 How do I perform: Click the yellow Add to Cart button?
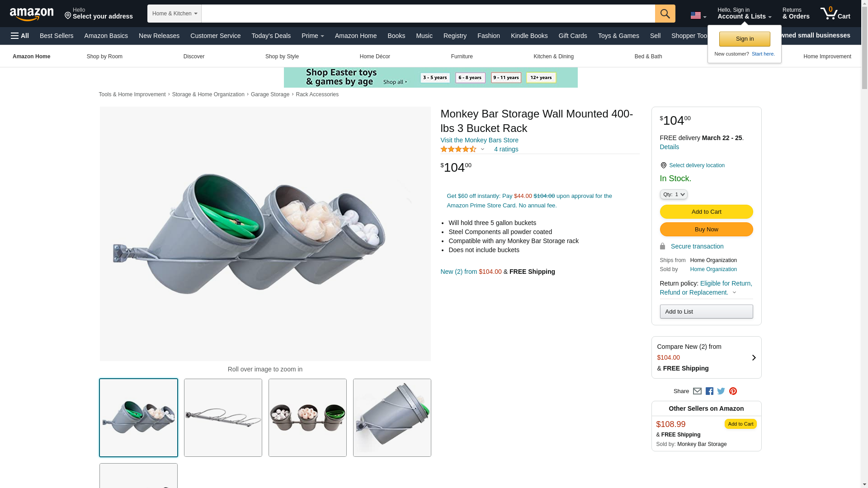pyautogui.click(x=706, y=211)
